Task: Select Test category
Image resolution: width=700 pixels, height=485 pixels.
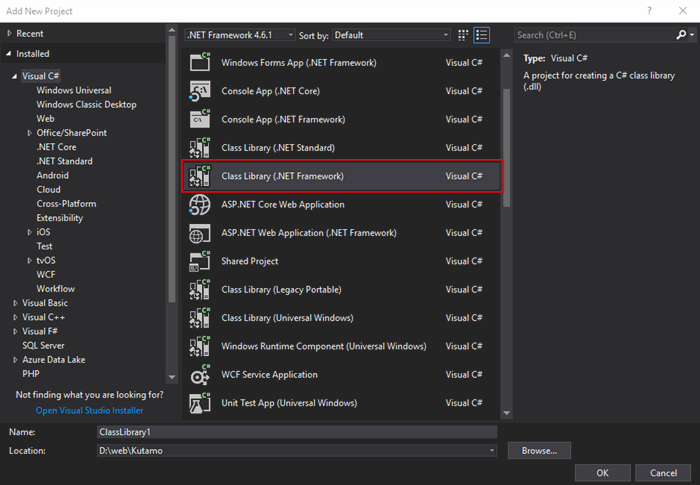Action: pyautogui.click(x=44, y=246)
